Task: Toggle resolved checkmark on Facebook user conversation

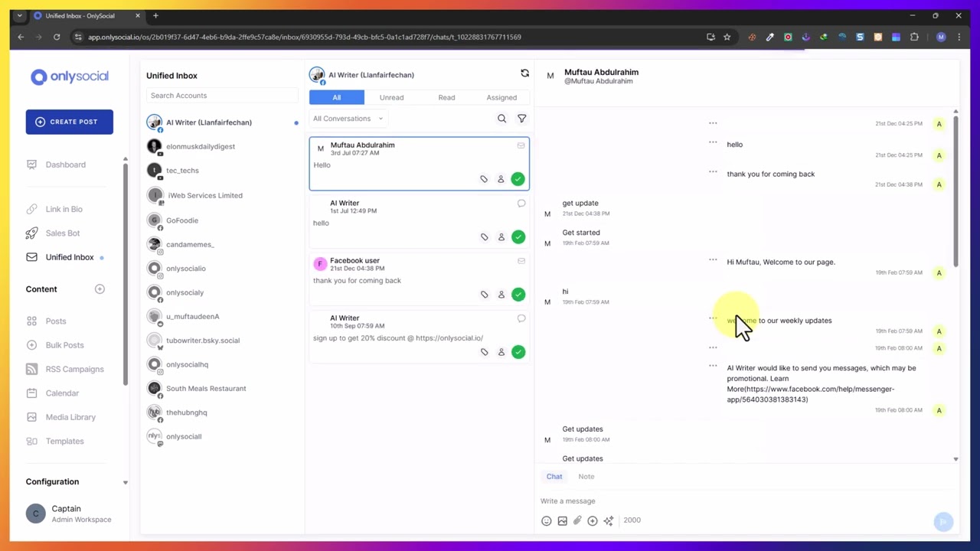Action: (x=518, y=295)
